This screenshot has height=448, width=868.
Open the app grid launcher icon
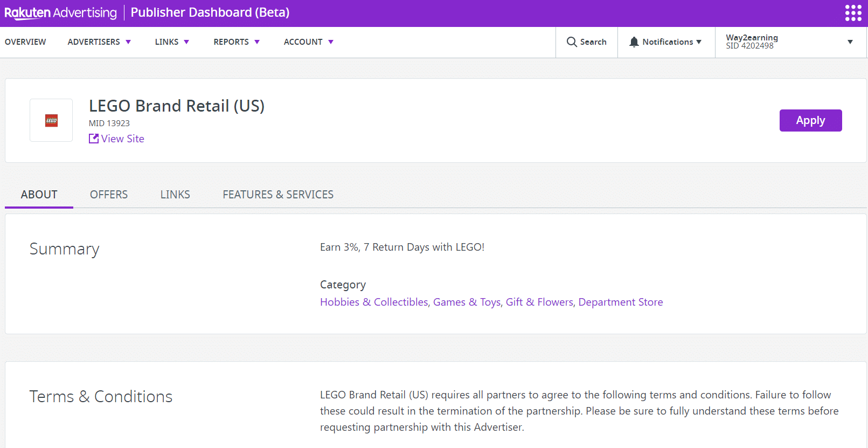pos(853,13)
